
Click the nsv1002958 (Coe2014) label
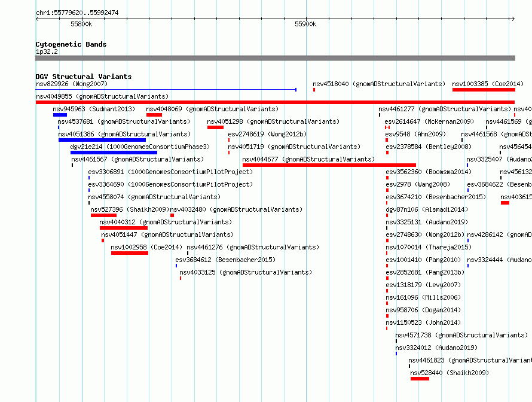point(146,247)
